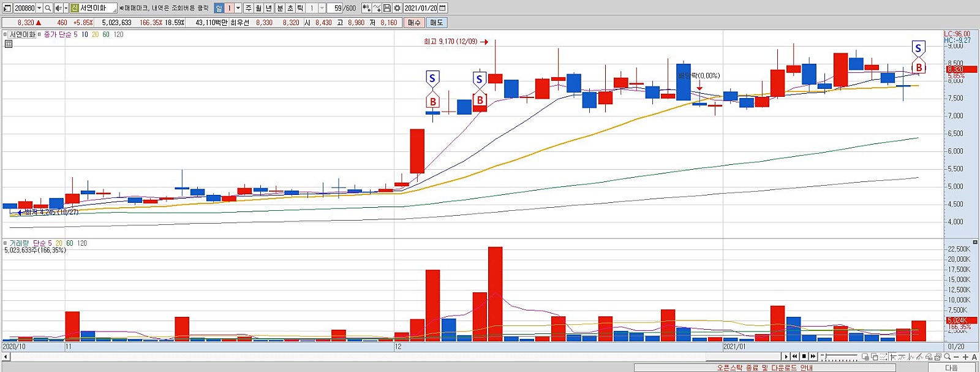Switch to 월 monthly chart
The width and height of the screenshot is (980, 372).
258,8
